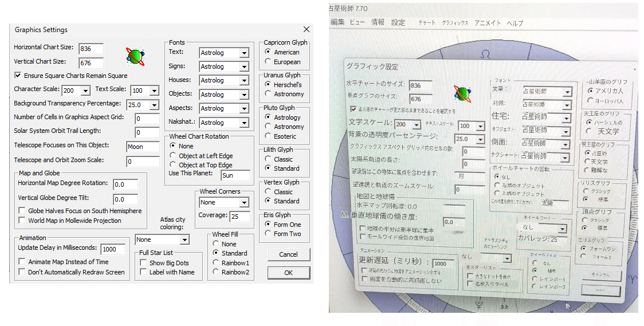Open the Aspects font dropdown

click(244, 108)
